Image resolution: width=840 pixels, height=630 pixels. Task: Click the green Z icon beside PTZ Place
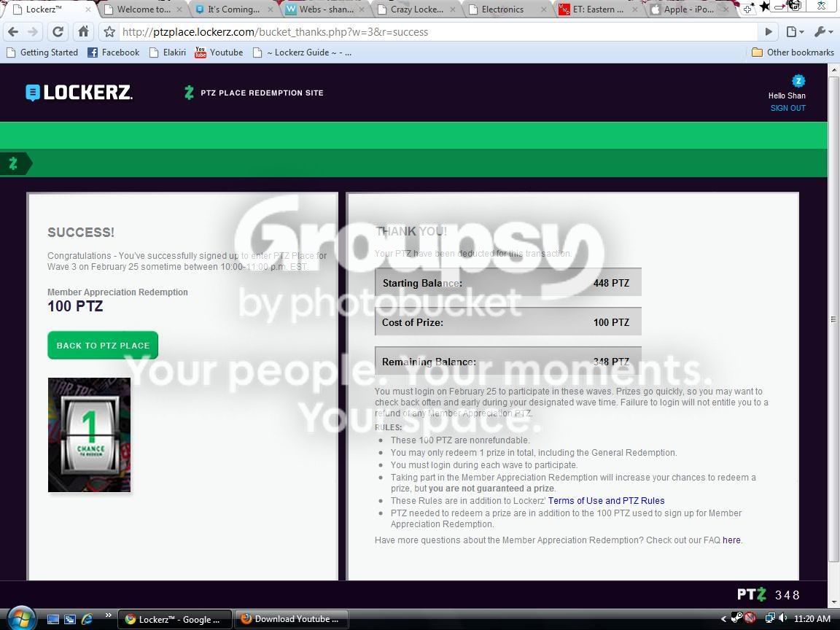click(189, 93)
